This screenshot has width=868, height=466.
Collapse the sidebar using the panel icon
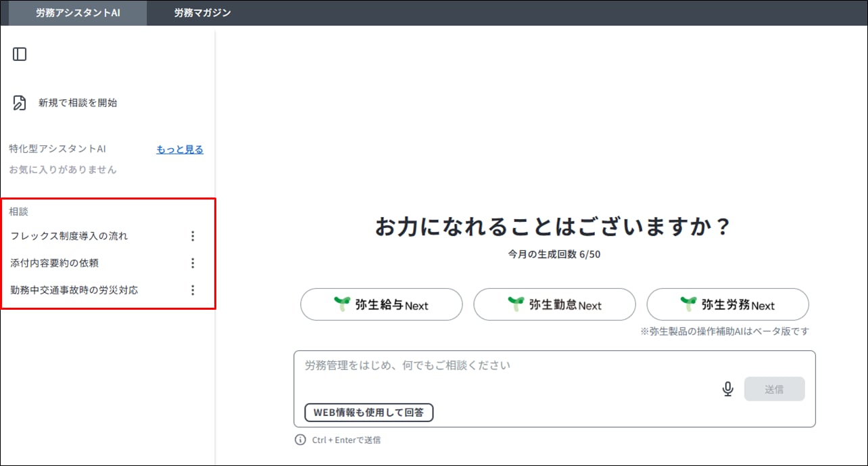20,54
